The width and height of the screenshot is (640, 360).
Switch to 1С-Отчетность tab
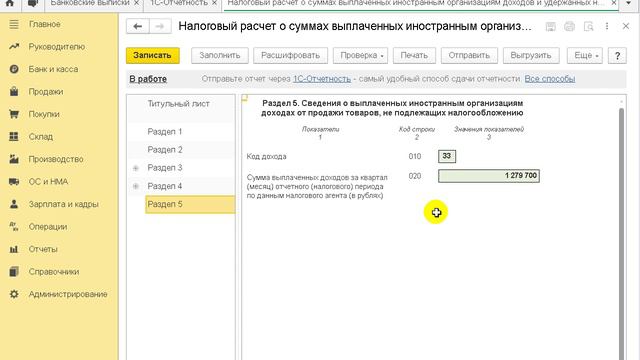tap(179, 3)
